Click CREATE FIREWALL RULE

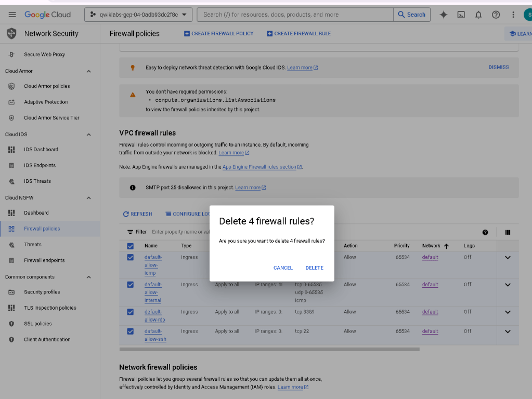click(299, 34)
